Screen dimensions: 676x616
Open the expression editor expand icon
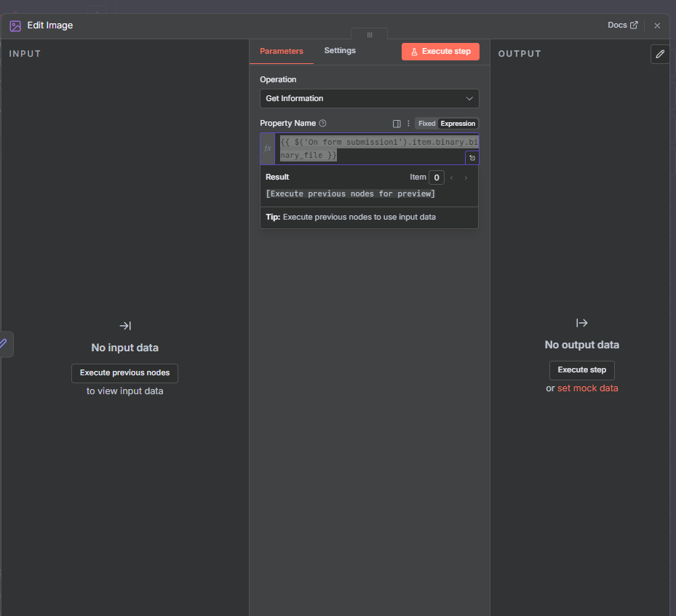point(472,158)
